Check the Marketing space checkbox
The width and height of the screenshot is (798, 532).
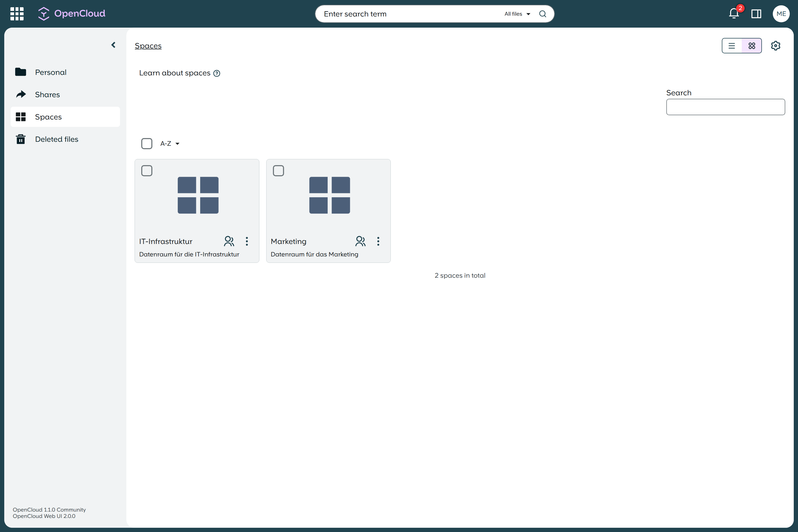278,171
